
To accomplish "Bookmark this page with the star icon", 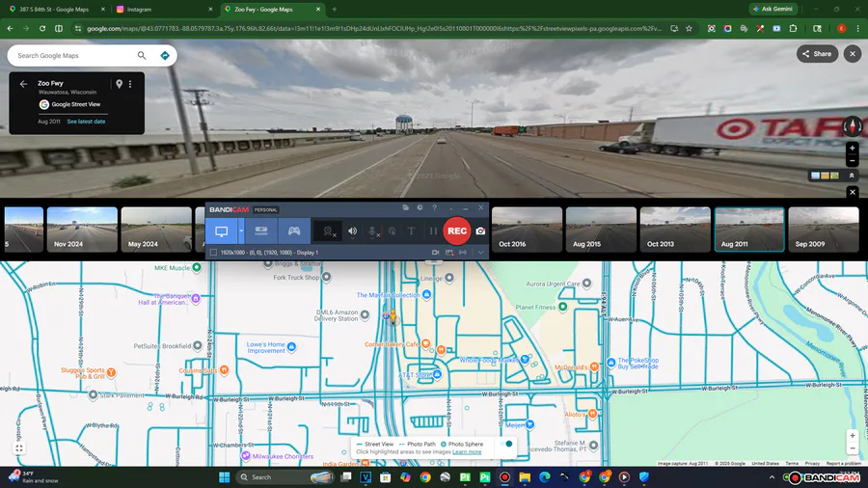I will click(x=689, y=28).
